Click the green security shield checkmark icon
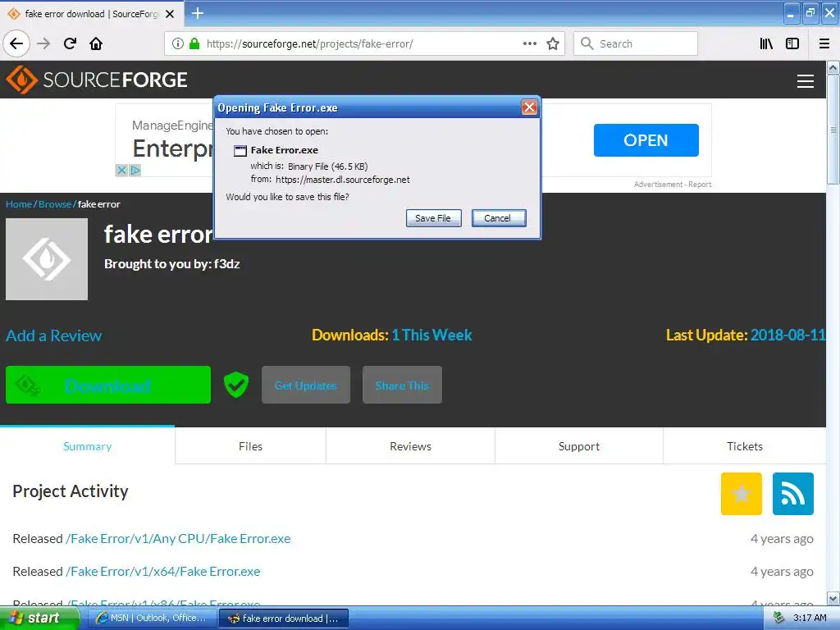Screen dimensions: 840x630 point(235,385)
